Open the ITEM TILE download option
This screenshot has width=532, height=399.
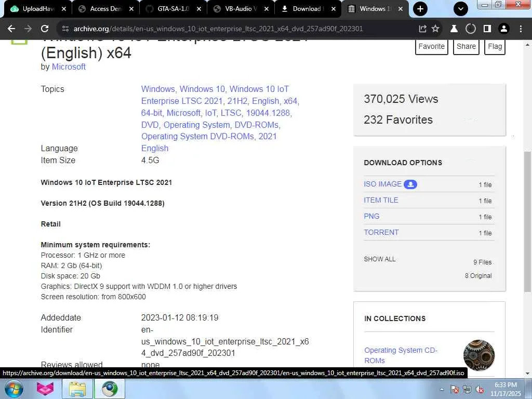coord(381,200)
